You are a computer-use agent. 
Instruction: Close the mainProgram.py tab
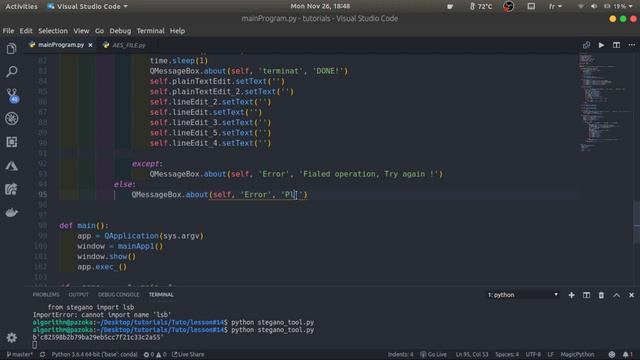click(90, 45)
